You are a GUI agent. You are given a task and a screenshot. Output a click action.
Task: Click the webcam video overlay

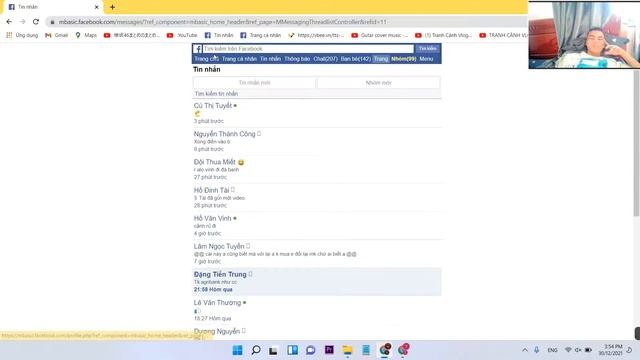point(584,35)
